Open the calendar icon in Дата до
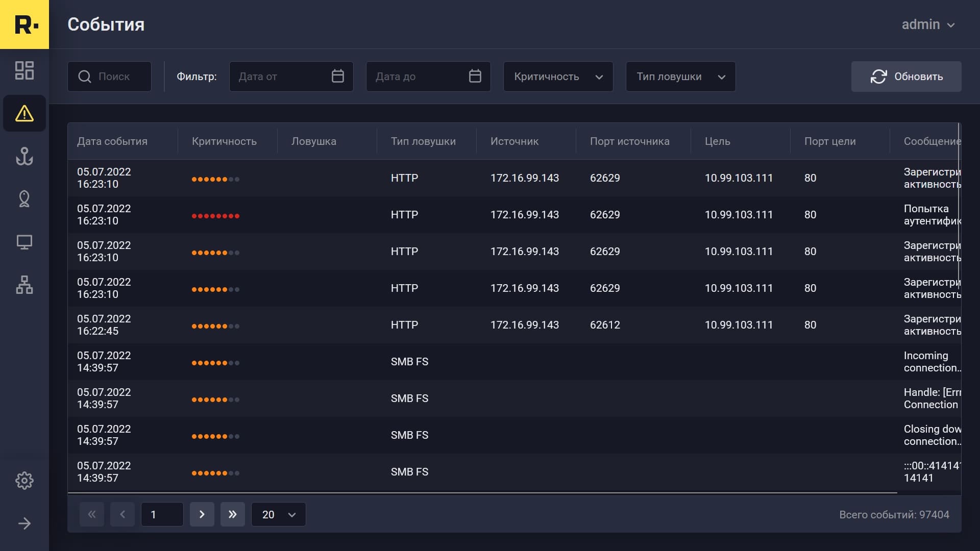980x551 pixels. (475, 76)
